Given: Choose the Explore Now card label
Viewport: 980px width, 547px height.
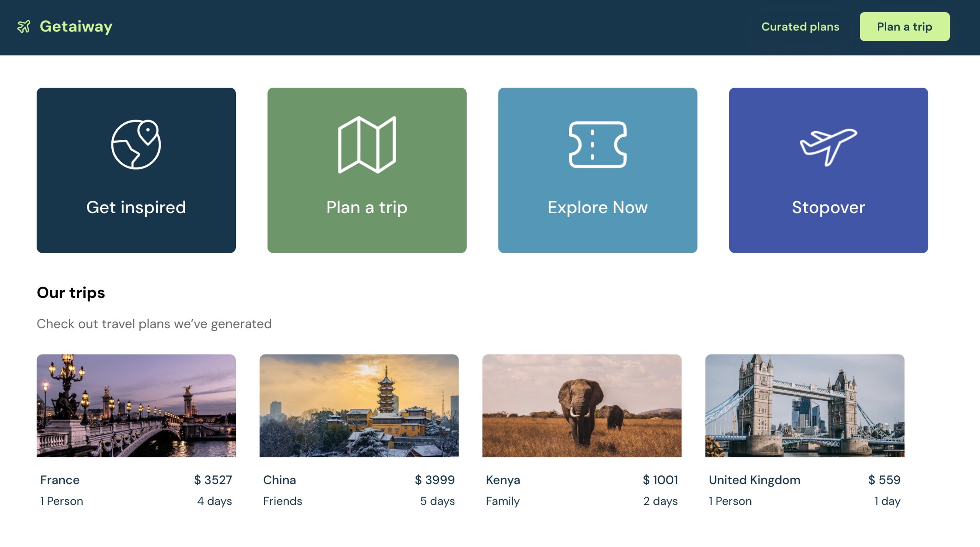Looking at the screenshot, I should [x=598, y=207].
